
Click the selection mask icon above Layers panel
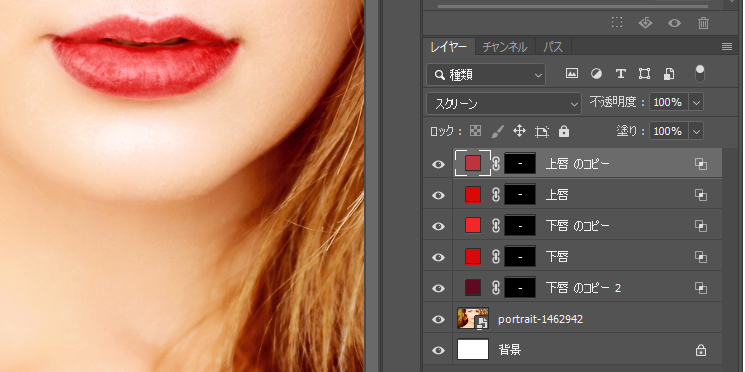click(x=617, y=22)
